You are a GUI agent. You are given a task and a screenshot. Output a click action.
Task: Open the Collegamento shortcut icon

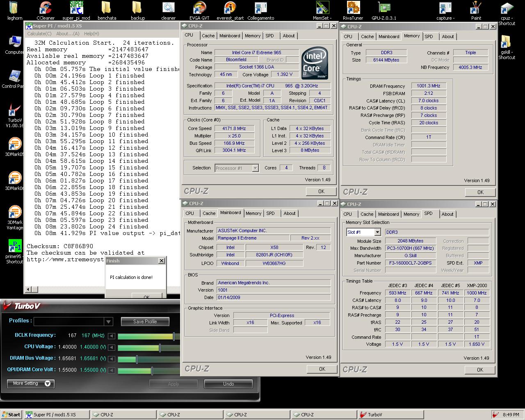point(261,10)
